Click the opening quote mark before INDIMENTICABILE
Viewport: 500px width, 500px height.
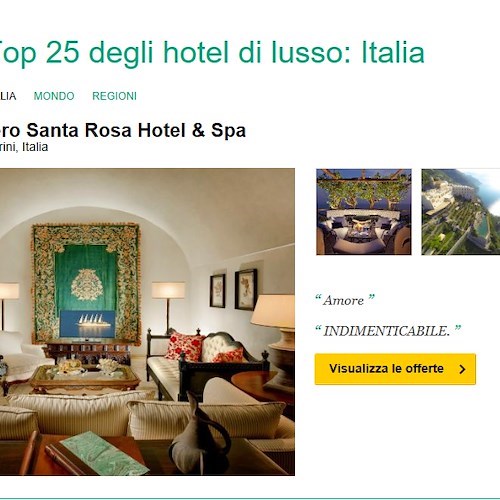pyautogui.click(x=318, y=328)
